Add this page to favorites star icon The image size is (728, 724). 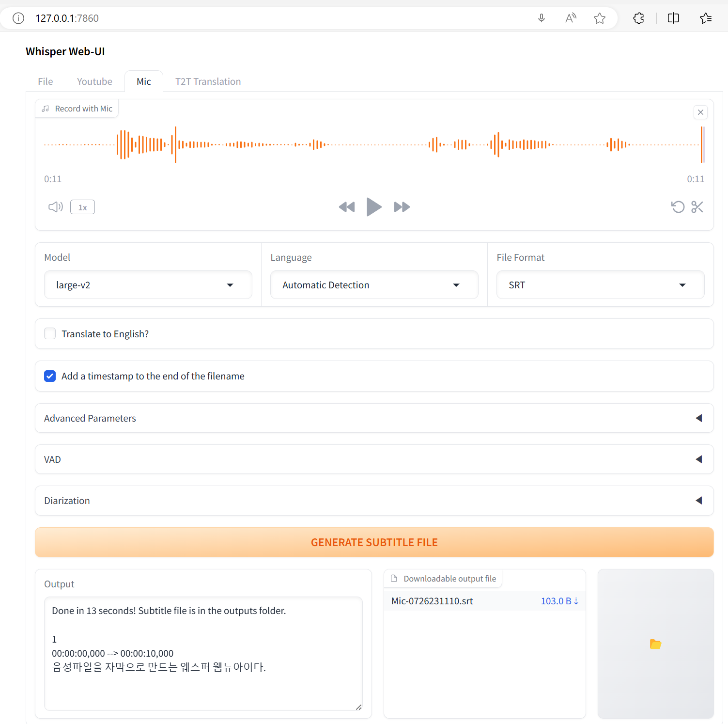600,18
